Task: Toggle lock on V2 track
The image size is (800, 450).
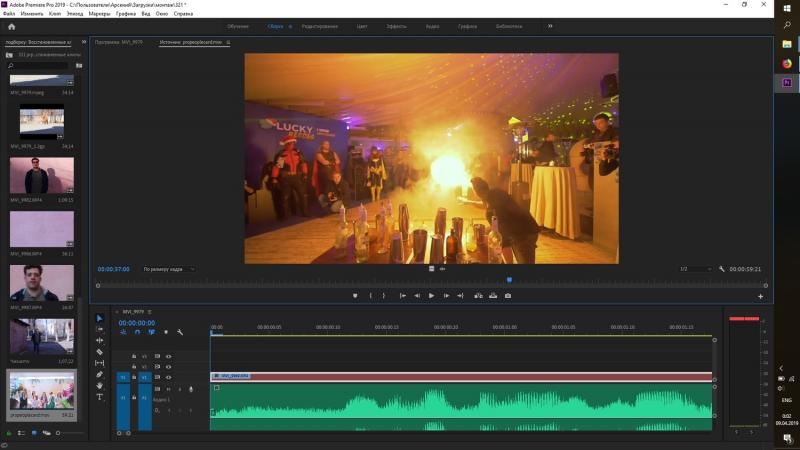Action: click(134, 367)
